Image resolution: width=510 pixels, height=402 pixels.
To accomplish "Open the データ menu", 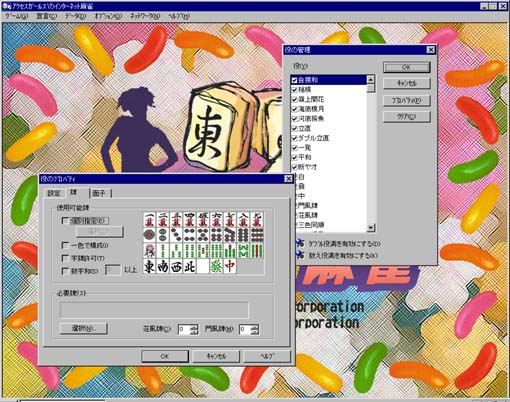I will [76, 16].
